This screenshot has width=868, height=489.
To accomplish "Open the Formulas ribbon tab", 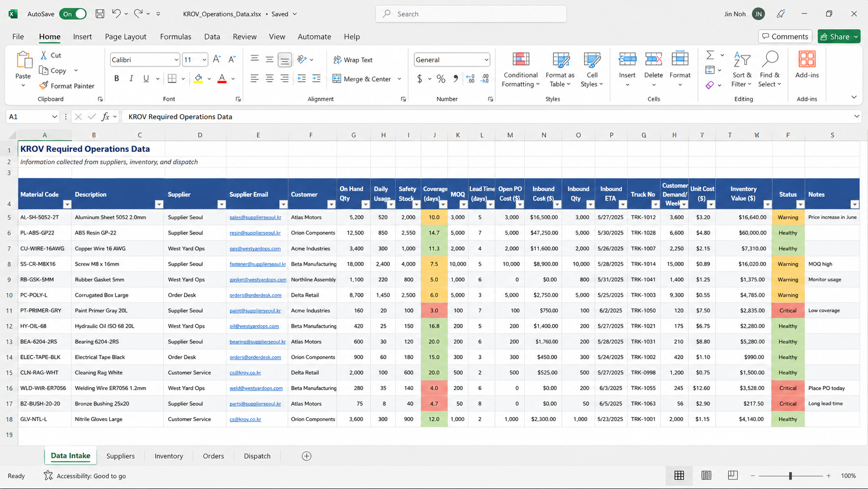I will click(175, 36).
